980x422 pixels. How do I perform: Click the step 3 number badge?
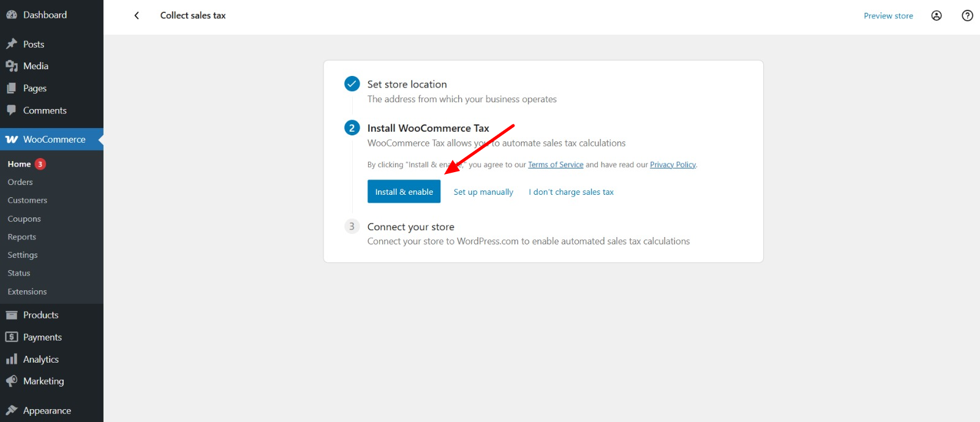(352, 227)
